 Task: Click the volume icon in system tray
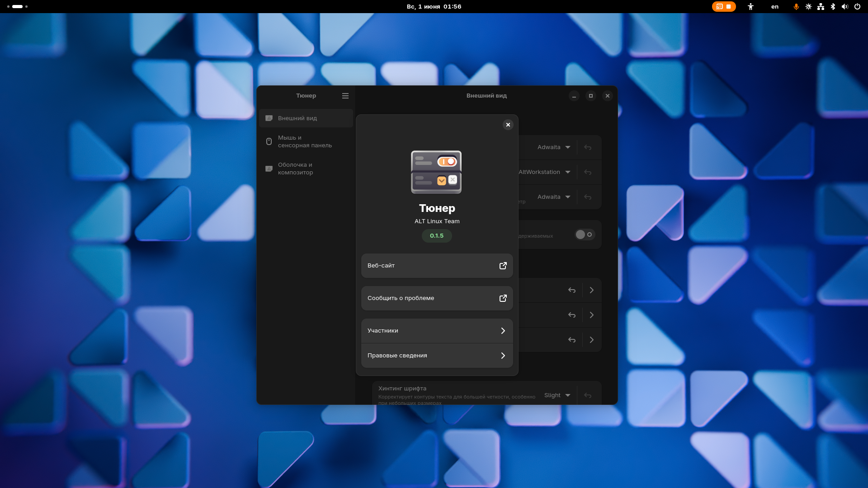tap(845, 6)
